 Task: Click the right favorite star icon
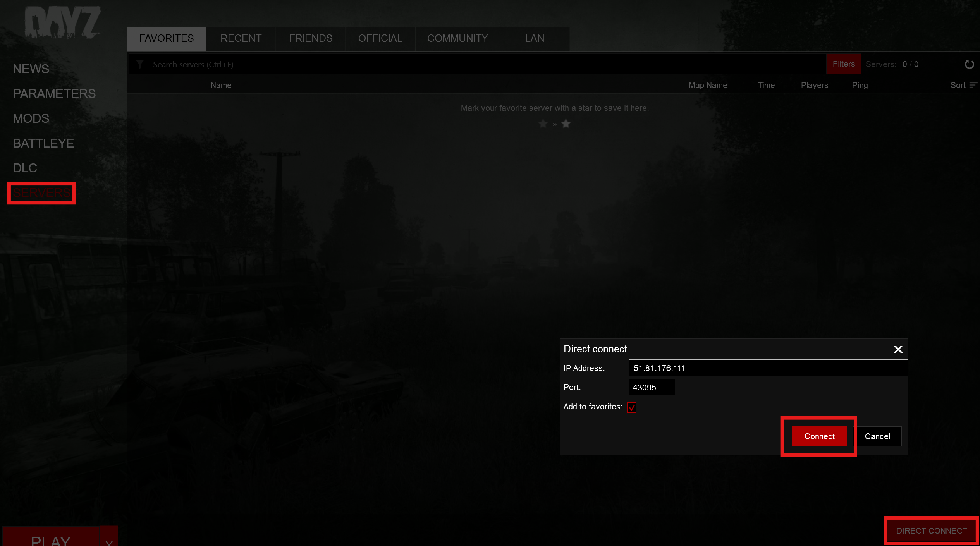tap(566, 124)
